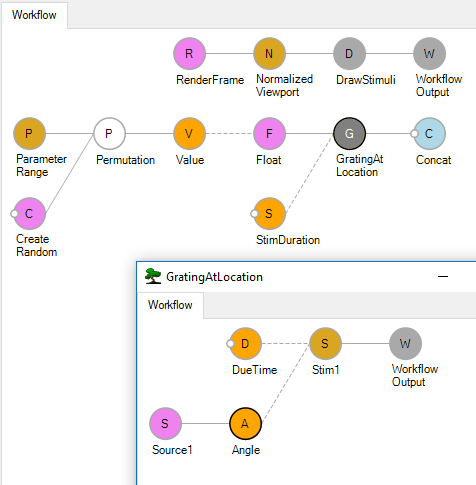
Task: Select the top WorkflowOutput node
Action: click(x=429, y=54)
